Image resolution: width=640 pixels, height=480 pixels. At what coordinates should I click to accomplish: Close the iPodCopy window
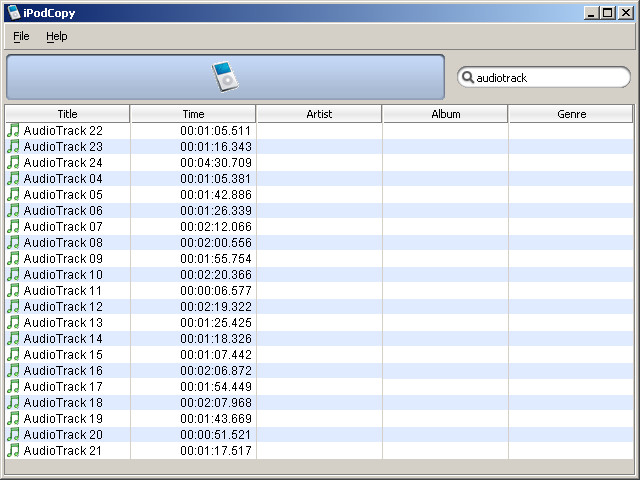point(625,13)
